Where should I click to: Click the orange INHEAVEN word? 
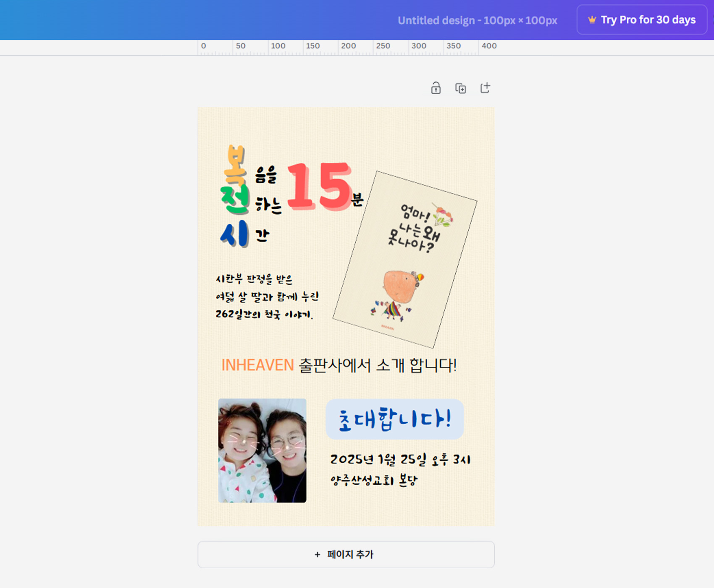tap(257, 365)
